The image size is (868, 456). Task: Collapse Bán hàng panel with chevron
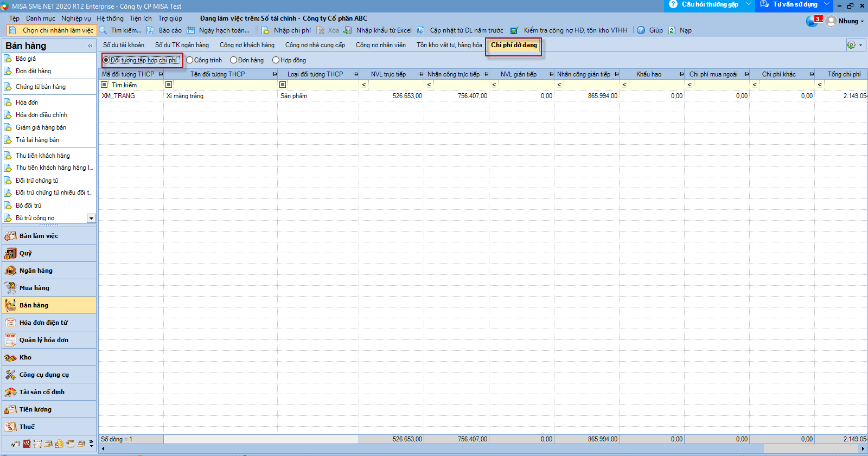[x=90, y=46]
